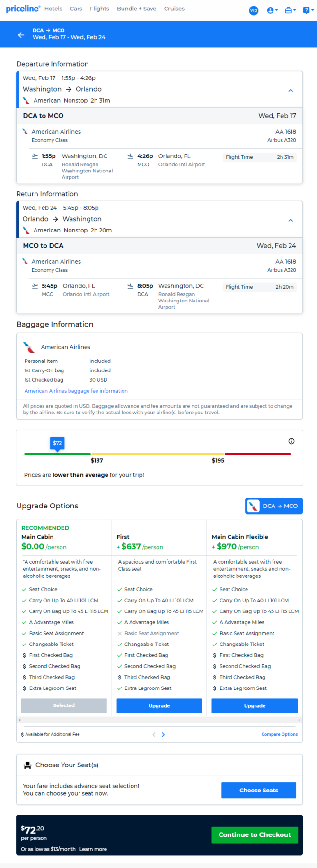
Task: Open the VIP badge icon
Action: [x=254, y=10]
